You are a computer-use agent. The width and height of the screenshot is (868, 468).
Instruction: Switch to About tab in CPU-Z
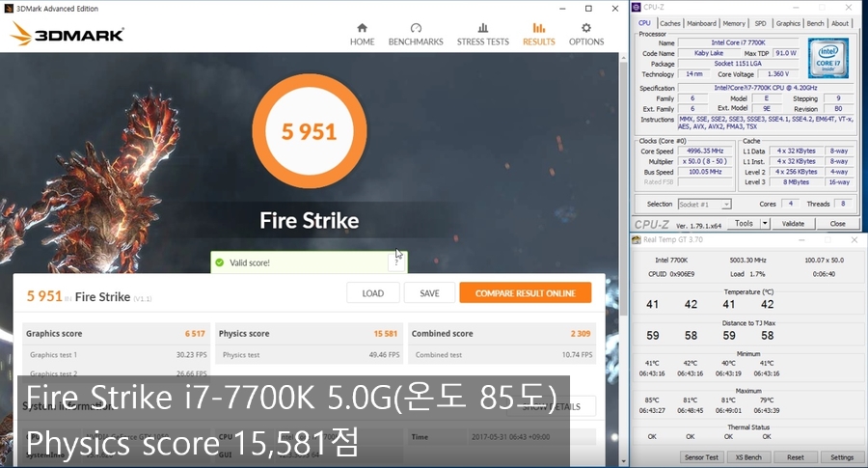coord(840,23)
